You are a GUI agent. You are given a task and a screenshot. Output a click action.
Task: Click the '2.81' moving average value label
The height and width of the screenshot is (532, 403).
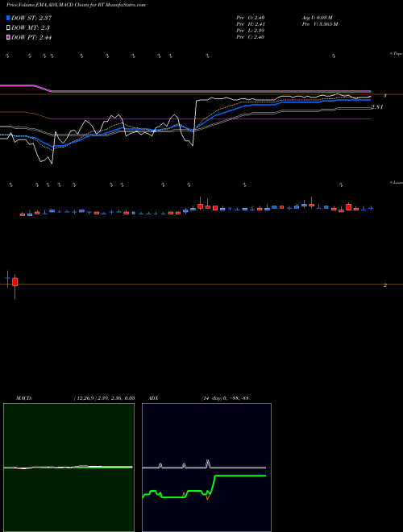tap(377, 107)
